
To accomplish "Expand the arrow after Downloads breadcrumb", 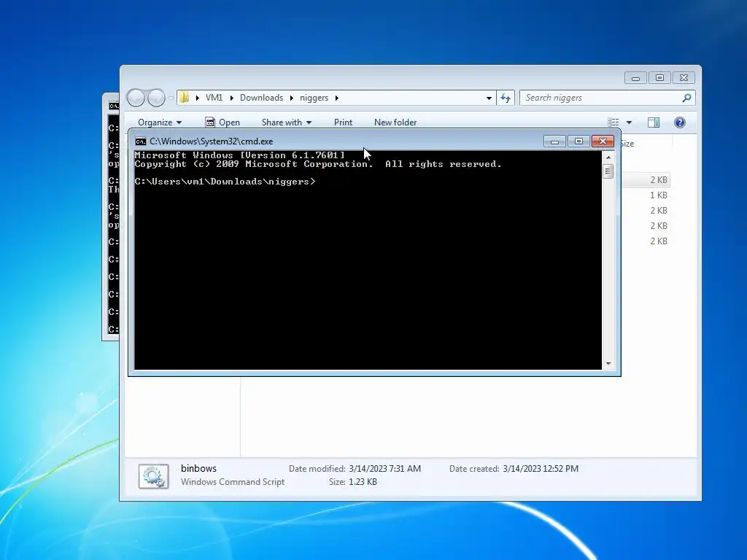I will point(292,98).
